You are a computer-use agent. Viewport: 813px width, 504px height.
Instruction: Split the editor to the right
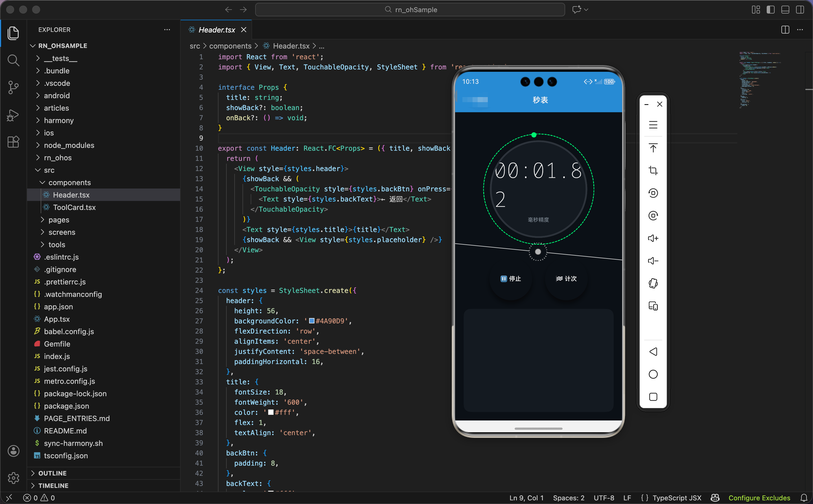[x=785, y=30]
